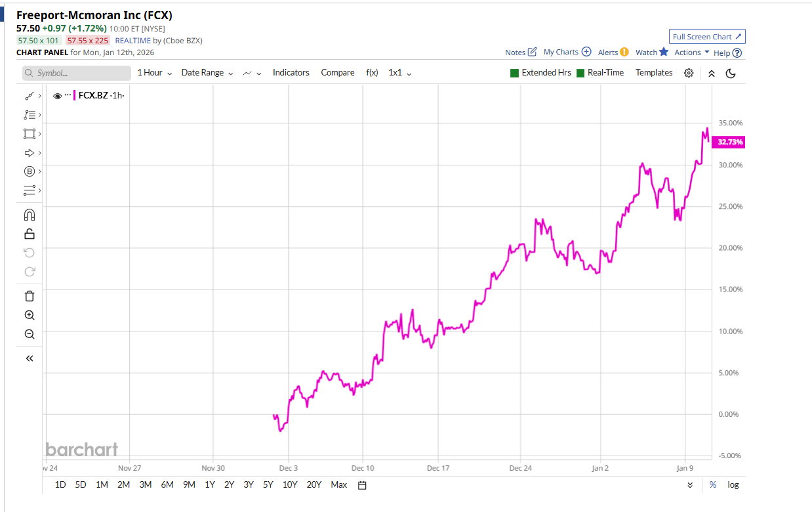Toggle the Extended Hrs checkbox
Image resolution: width=812 pixels, height=512 pixels.
(515, 73)
